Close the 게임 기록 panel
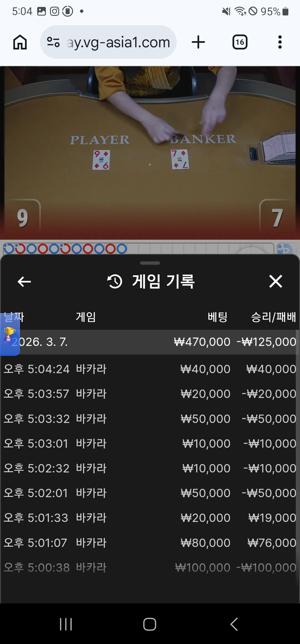Image resolution: width=300 pixels, height=644 pixels. 276,281
